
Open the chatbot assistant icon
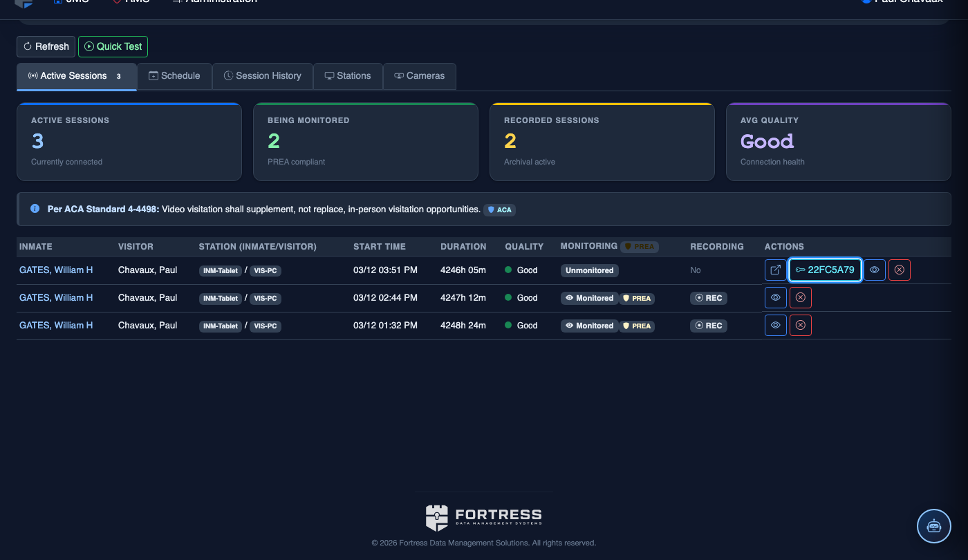tap(934, 526)
